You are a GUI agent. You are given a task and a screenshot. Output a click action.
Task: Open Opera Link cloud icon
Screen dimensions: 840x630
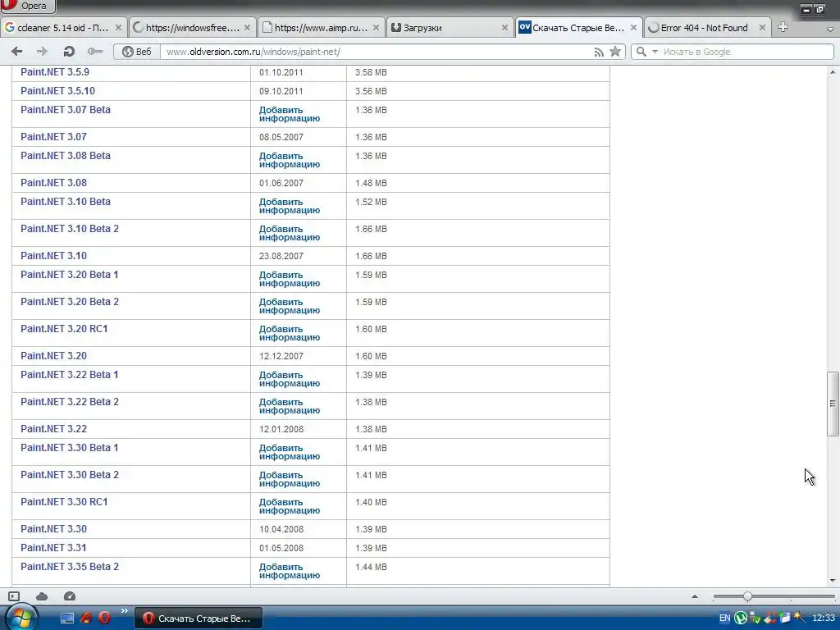[x=42, y=596]
